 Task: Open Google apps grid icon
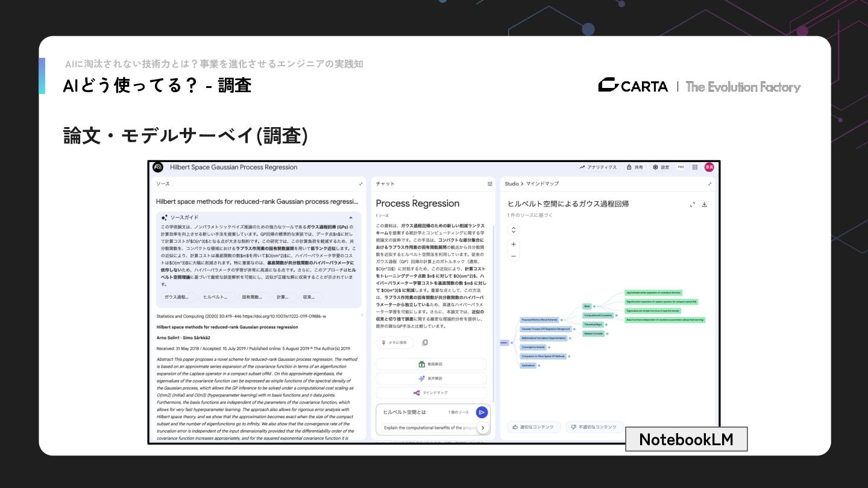(695, 167)
